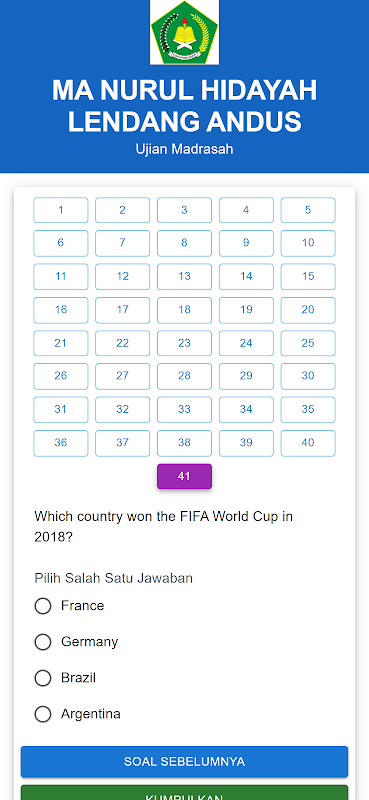Jump to question 40
The width and height of the screenshot is (369, 800).
[308, 443]
